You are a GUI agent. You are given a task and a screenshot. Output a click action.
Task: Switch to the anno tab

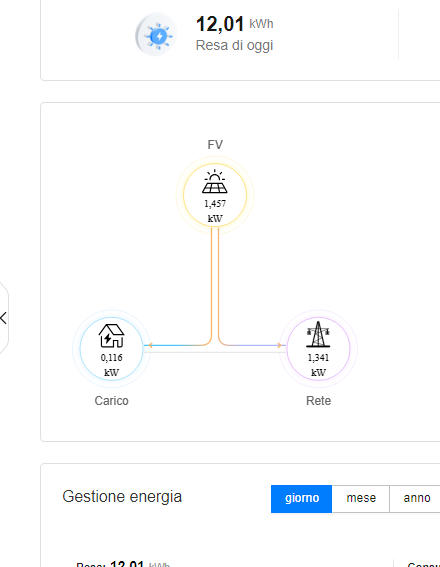[x=416, y=499]
